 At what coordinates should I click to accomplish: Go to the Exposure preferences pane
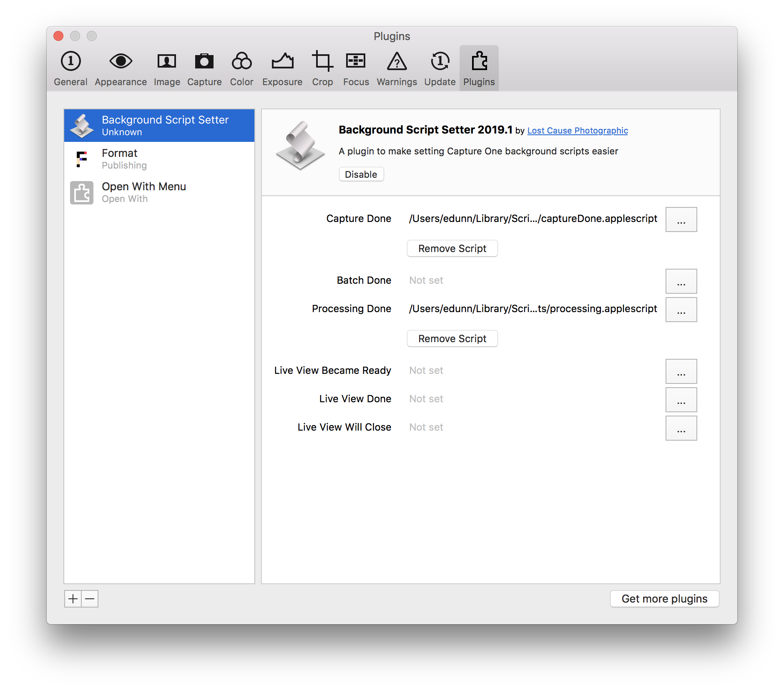click(x=282, y=68)
